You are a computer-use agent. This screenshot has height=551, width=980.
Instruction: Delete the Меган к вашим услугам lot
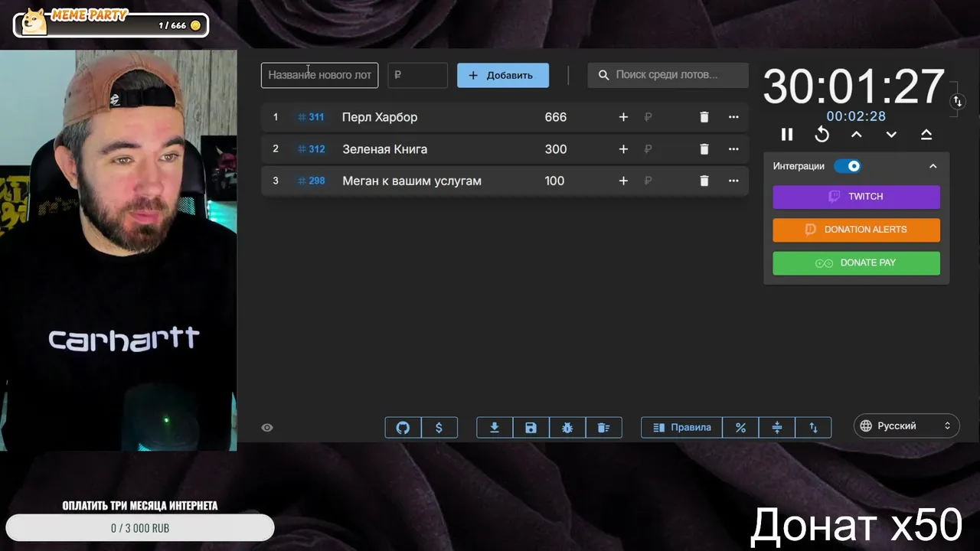click(704, 181)
